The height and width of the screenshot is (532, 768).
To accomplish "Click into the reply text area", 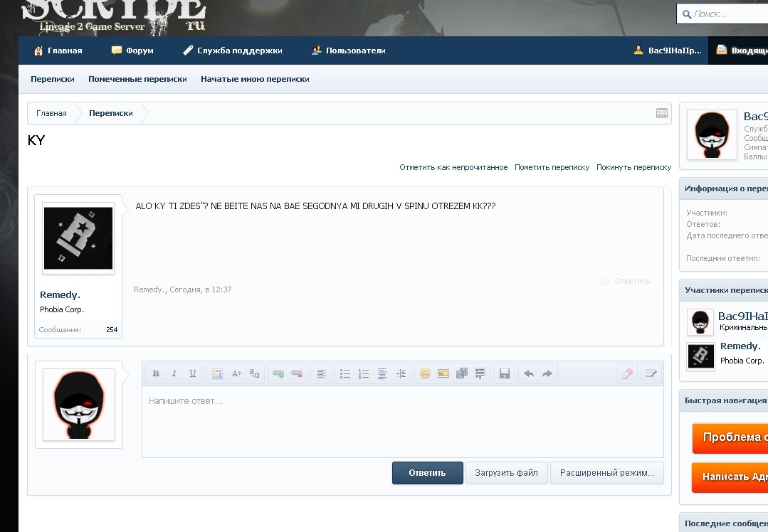I will pyautogui.click(x=402, y=421).
